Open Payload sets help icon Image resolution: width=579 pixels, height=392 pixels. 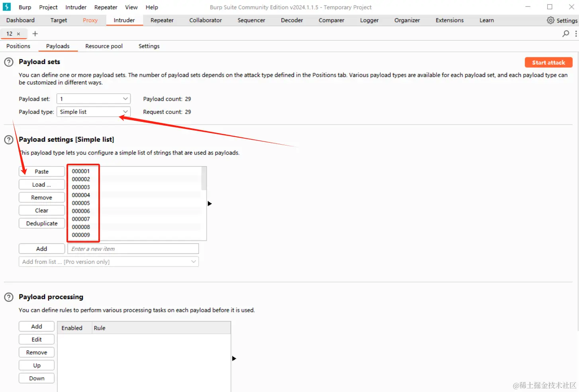(x=8, y=62)
